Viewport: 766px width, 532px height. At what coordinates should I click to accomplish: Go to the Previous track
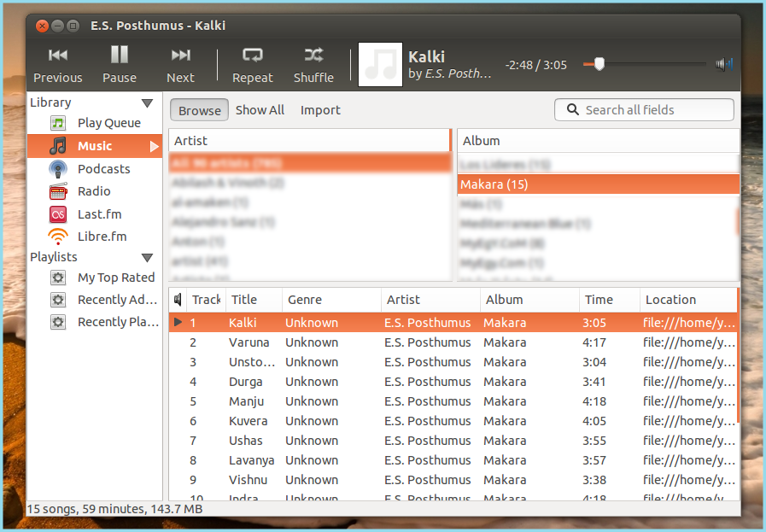tap(58, 65)
